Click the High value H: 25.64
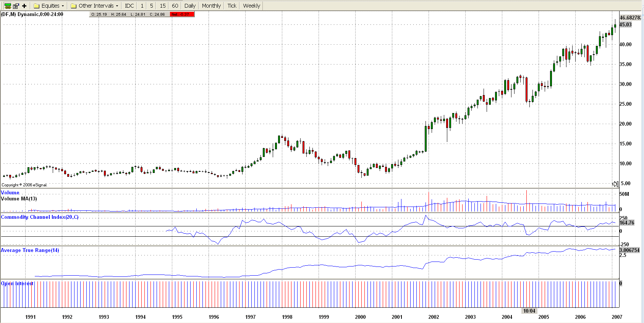The height and width of the screenshot is (323, 644). tap(118, 15)
